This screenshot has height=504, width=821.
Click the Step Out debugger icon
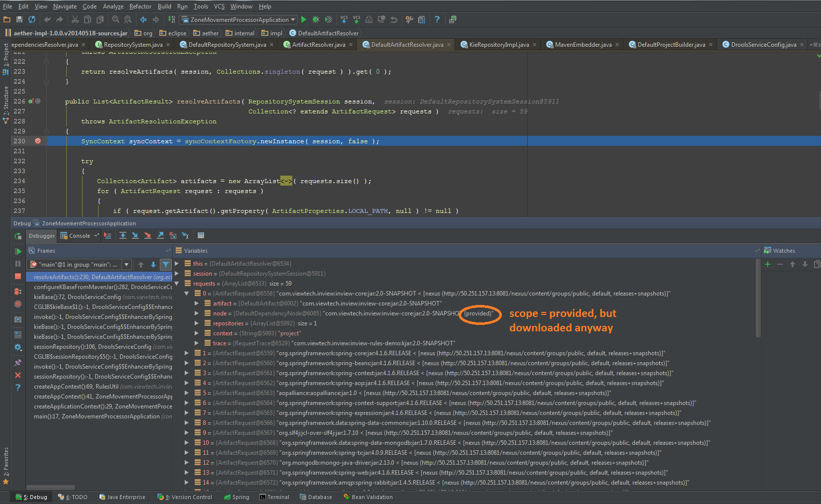[x=160, y=236]
